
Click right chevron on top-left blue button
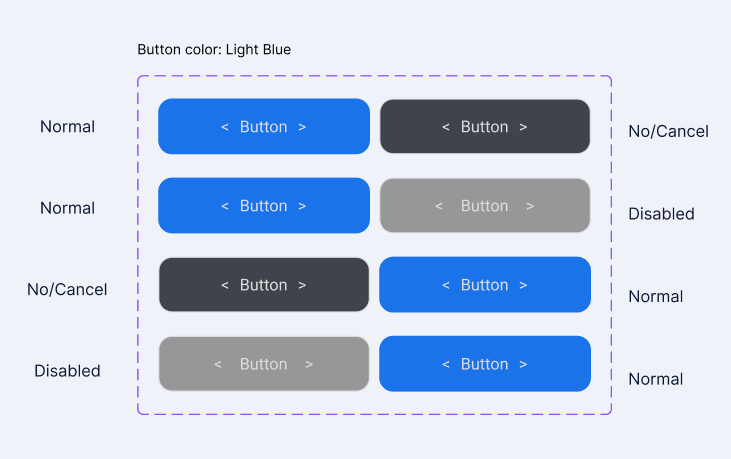[x=302, y=127]
